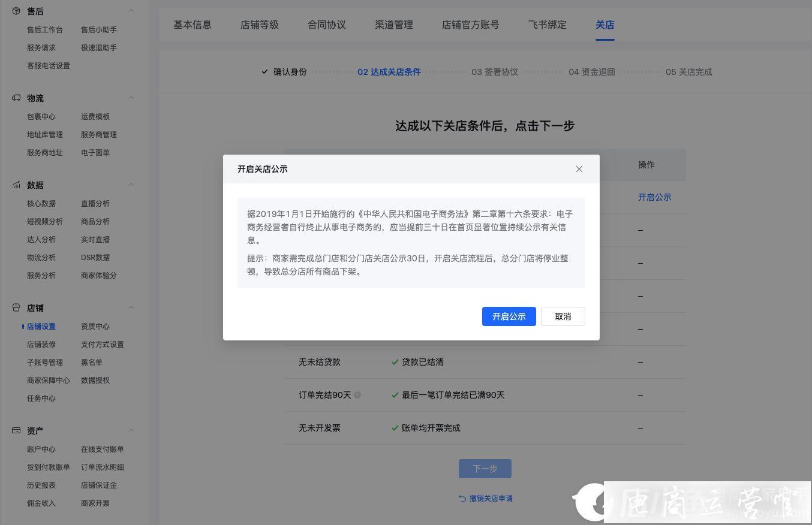Go to 任务中心 in sidebar
Screen dimensions: 812x525
tap(41, 398)
